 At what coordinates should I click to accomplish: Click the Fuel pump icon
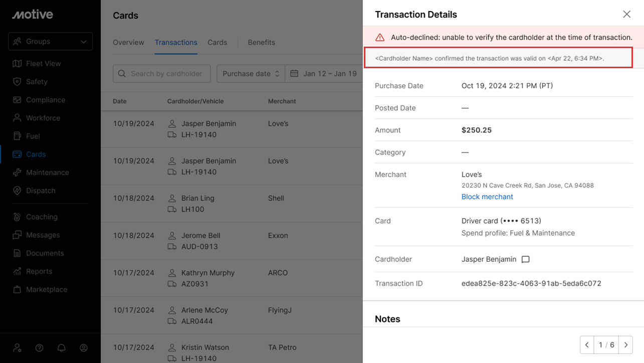click(18, 136)
